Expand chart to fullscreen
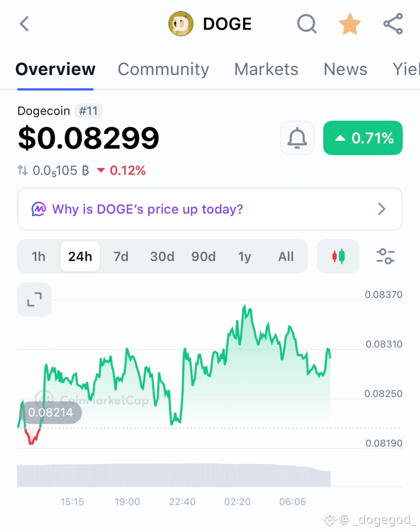Image resolution: width=420 pixels, height=532 pixels. click(34, 299)
